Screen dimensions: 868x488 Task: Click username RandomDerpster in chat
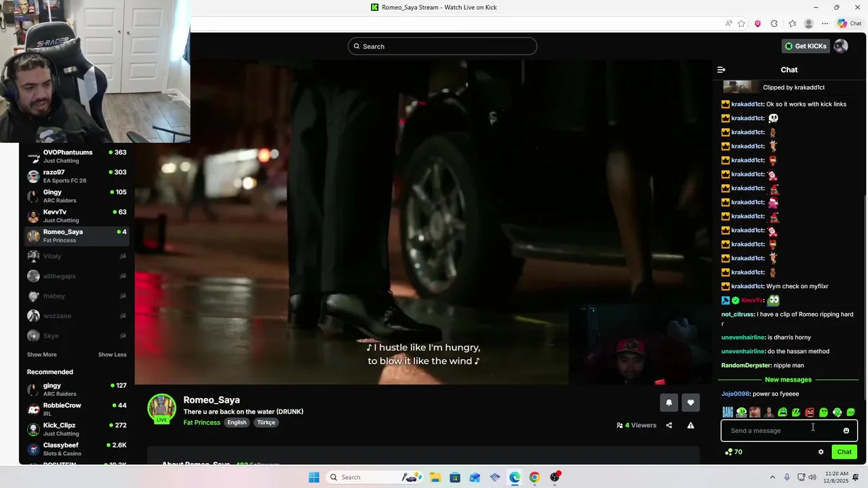(x=746, y=365)
